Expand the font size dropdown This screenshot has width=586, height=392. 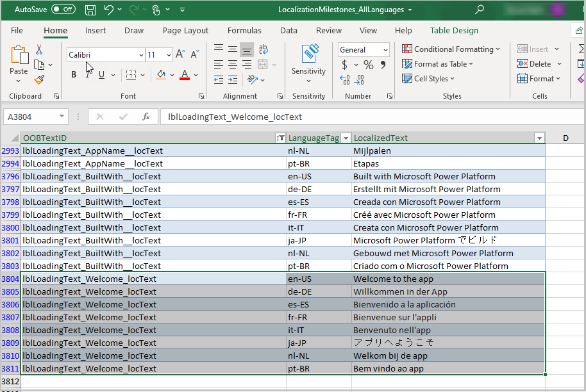[x=169, y=55]
